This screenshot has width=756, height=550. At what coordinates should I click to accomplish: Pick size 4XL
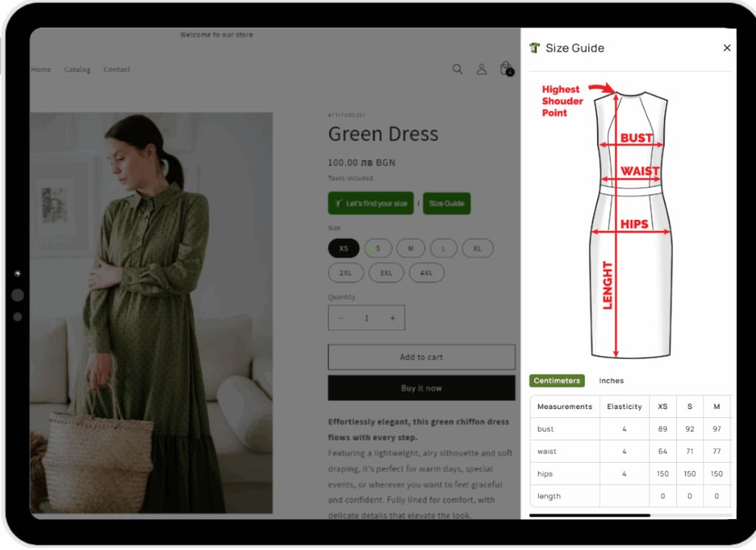[426, 273]
